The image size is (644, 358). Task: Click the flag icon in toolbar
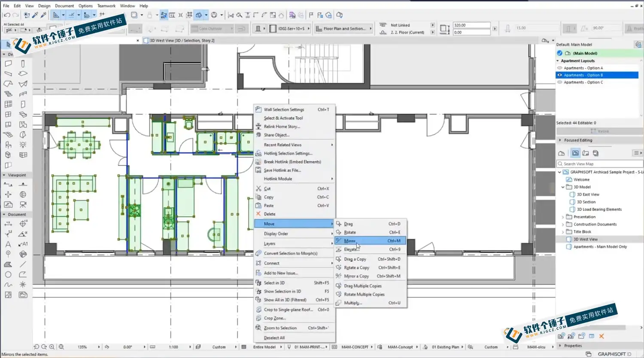tap(311, 15)
